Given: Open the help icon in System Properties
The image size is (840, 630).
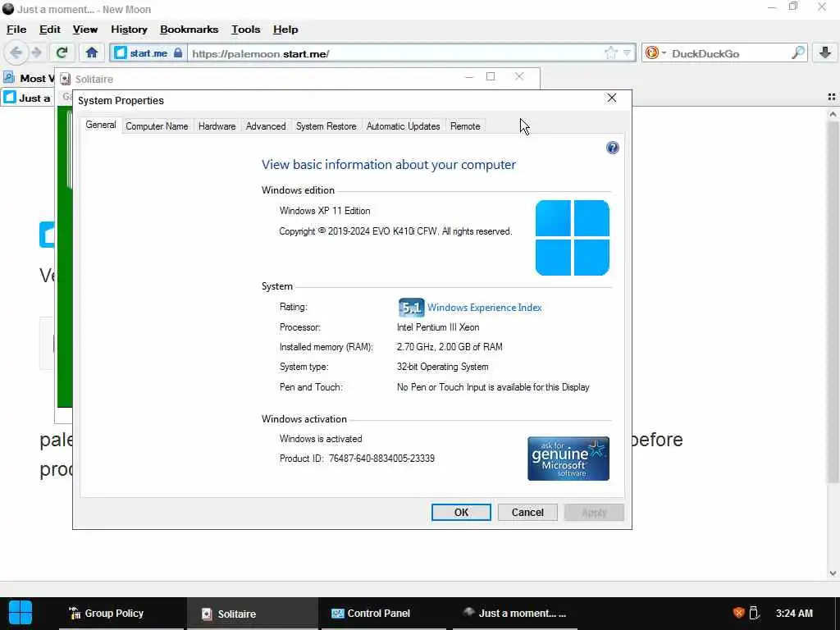Looking at the screenshot, I should tap(612, 148).
